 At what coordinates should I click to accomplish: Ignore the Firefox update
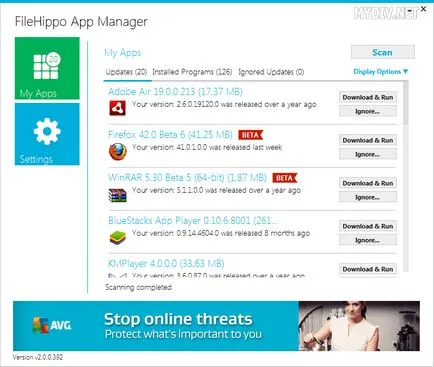(x=368, y=154)
